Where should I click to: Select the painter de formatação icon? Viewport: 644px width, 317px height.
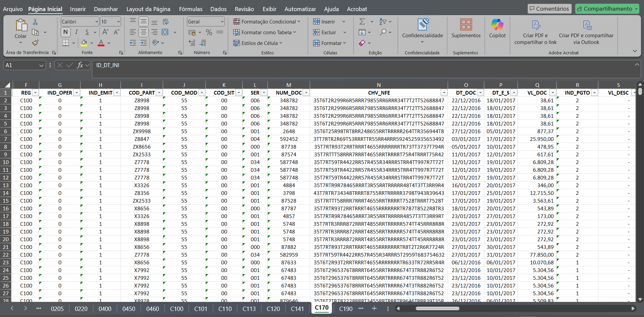tap(35, 43)
